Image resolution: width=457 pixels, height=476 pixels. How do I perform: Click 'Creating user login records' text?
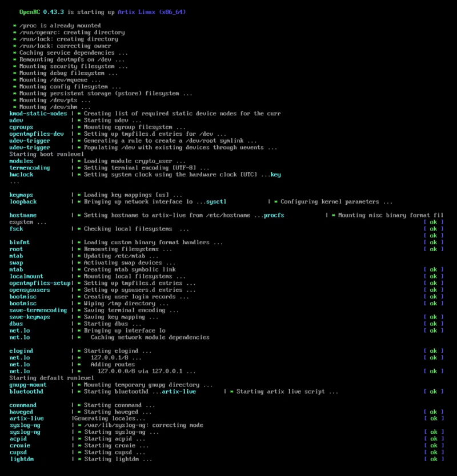137,297
